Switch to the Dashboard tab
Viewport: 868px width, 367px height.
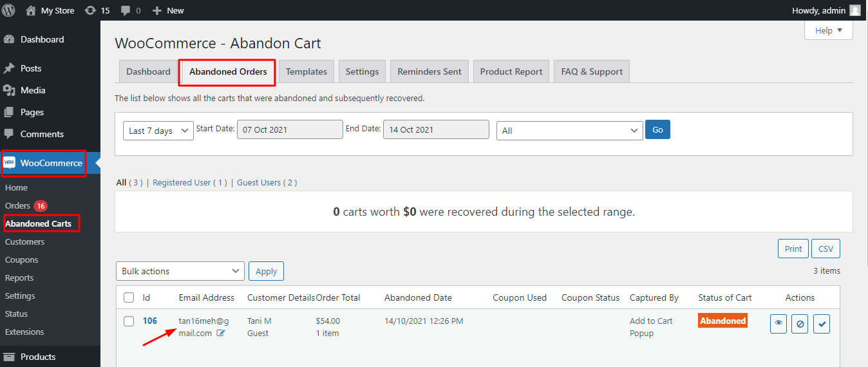click(148, 71)
